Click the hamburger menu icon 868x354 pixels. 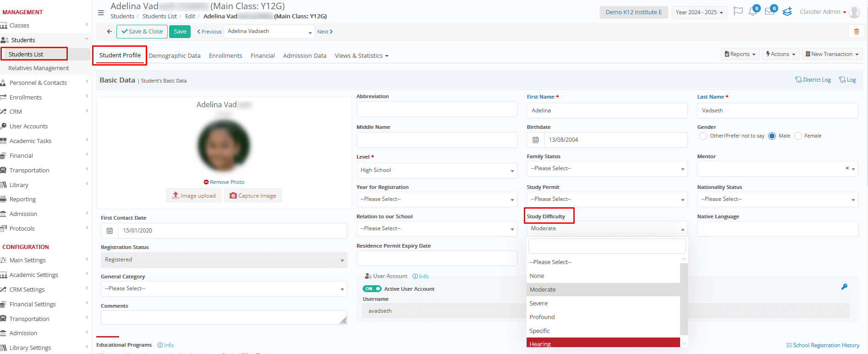(x=101, y=12)
